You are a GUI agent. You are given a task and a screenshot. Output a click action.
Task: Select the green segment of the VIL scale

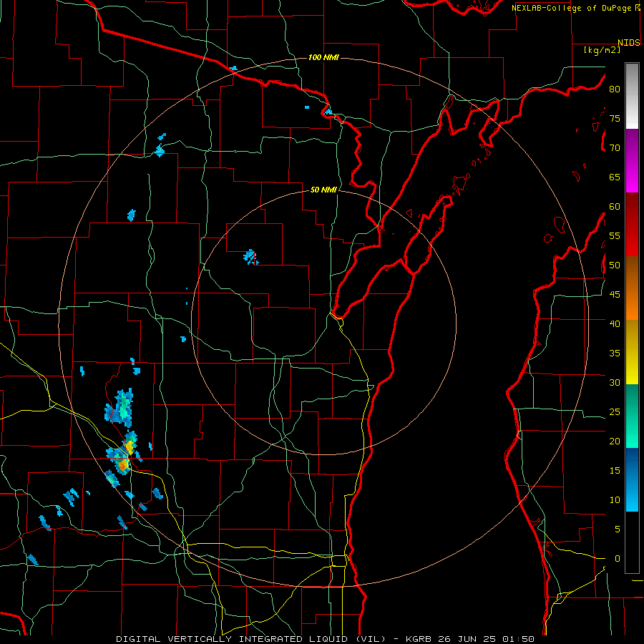(x=632, y=416)
